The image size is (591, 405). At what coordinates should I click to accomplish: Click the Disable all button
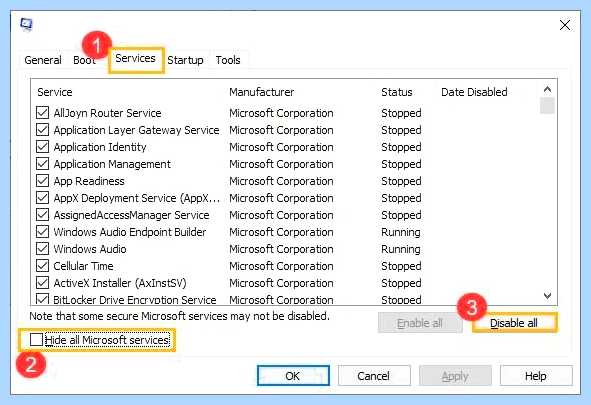point(514,323)
